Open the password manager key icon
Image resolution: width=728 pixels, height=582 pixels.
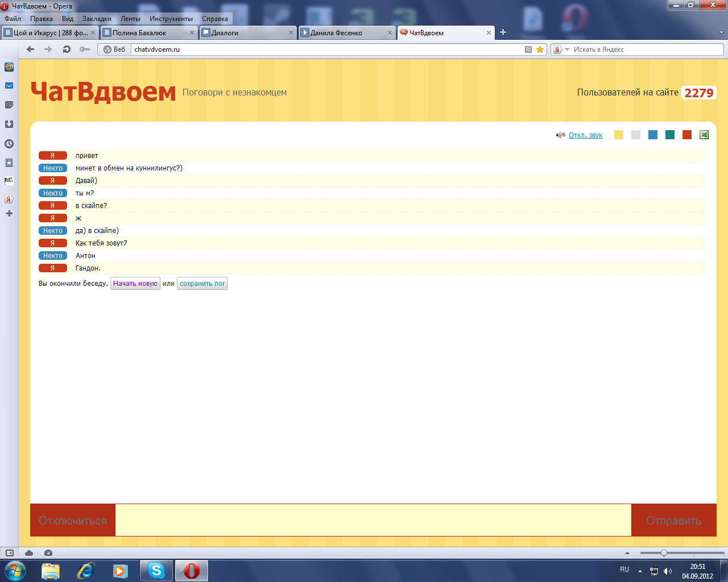[85, 49]
